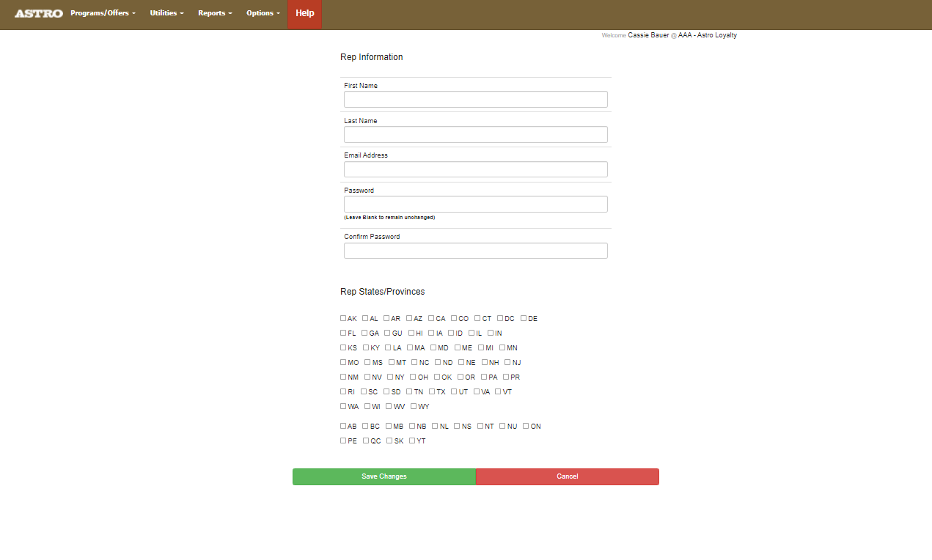Tick the BC province checkbox
The width and height of the screenshot is (932, 560).
tap(365, 426)
